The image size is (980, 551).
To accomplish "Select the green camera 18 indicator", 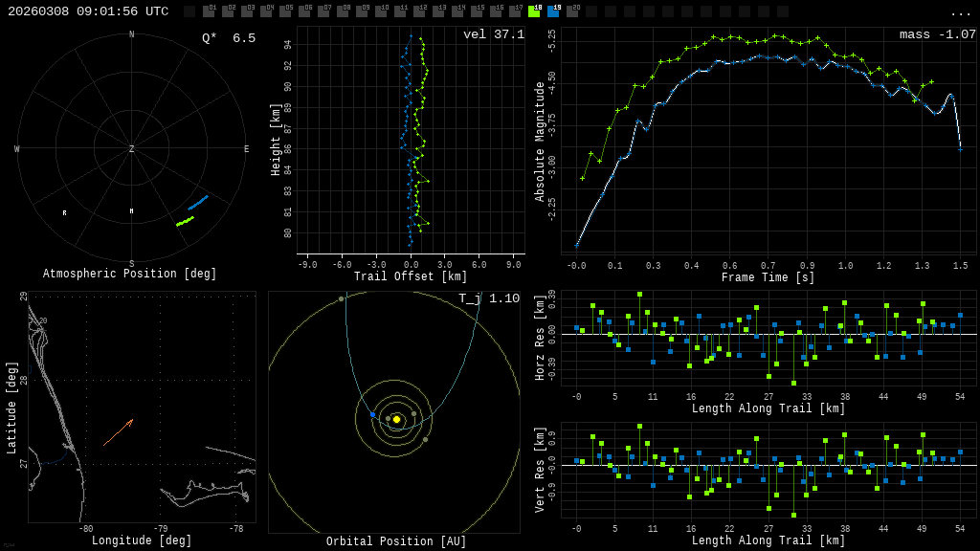I will [x=534, y=11].
